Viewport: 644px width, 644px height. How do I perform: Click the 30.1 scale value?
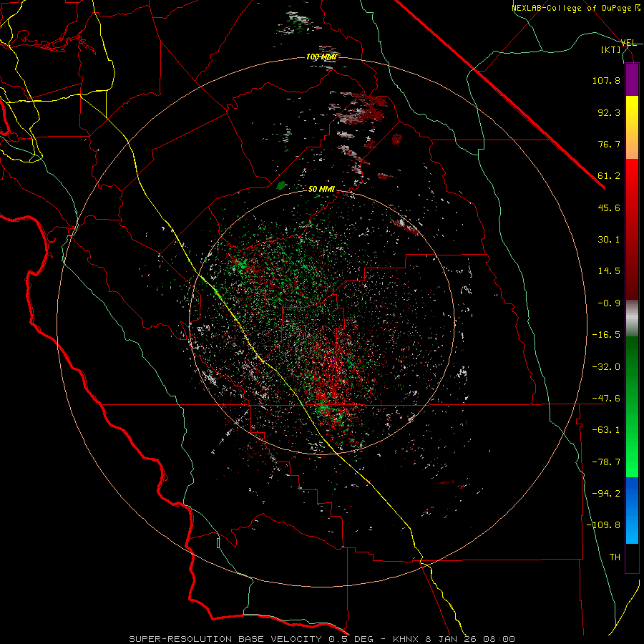tap(609, 240)
